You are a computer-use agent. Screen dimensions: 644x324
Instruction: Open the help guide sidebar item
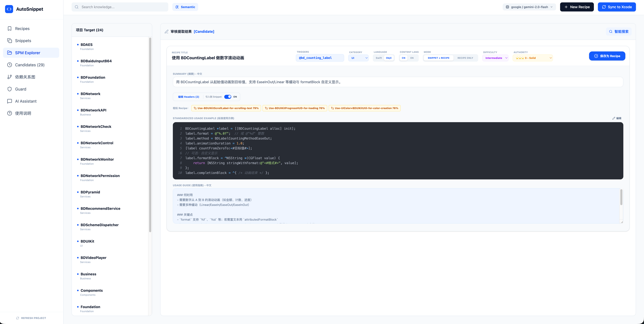coord(23,113)
